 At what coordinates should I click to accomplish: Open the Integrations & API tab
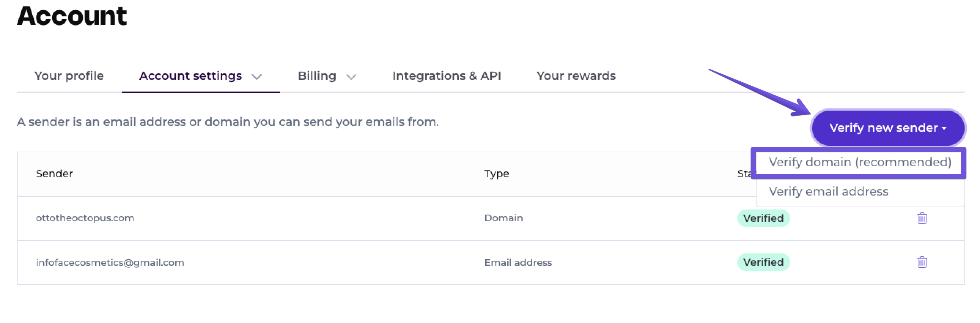point(446,76)
